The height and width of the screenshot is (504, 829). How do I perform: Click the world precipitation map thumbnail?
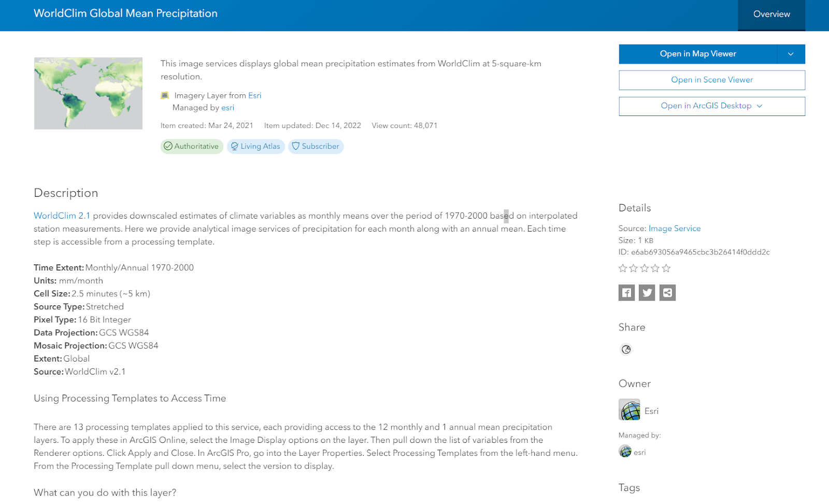pos(88,93)
